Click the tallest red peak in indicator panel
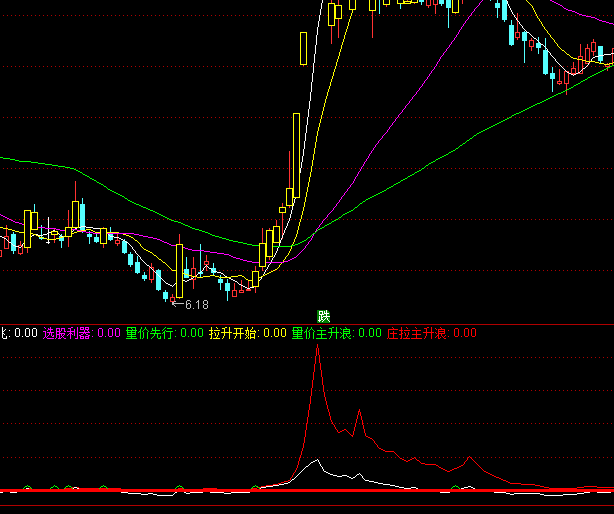The height and width of the screenshot is (514, 614). (317, 352)
